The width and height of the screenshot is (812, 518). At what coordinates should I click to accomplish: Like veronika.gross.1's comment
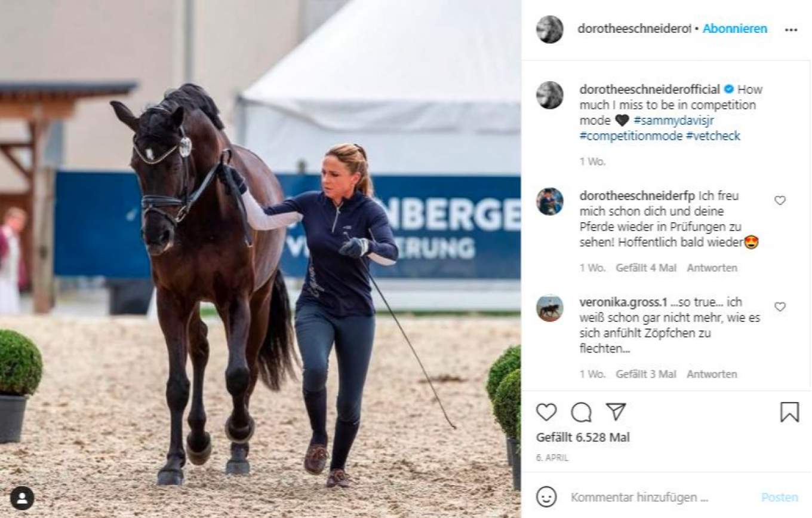pyautogui.click(x=780, y=307)
